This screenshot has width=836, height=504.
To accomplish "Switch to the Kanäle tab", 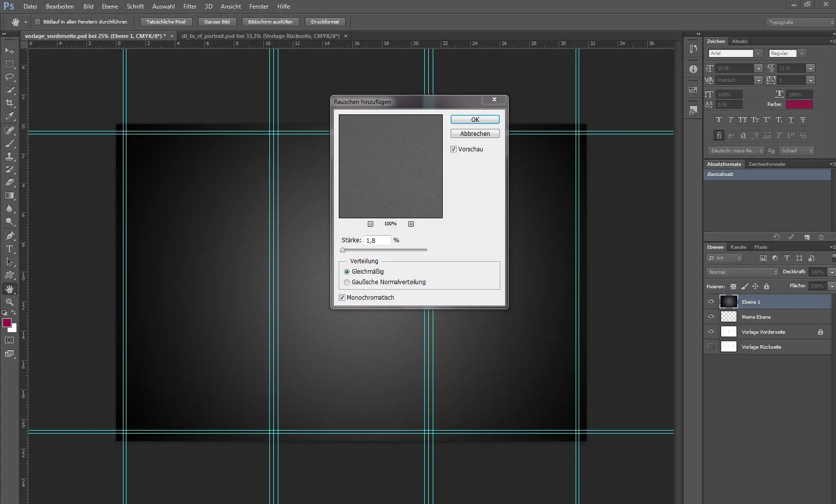I will tap(738, 247).
